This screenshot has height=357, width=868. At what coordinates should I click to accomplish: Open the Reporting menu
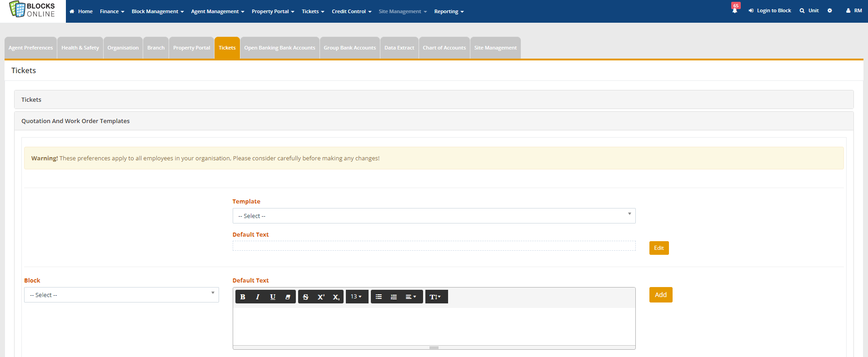point(449,11)
